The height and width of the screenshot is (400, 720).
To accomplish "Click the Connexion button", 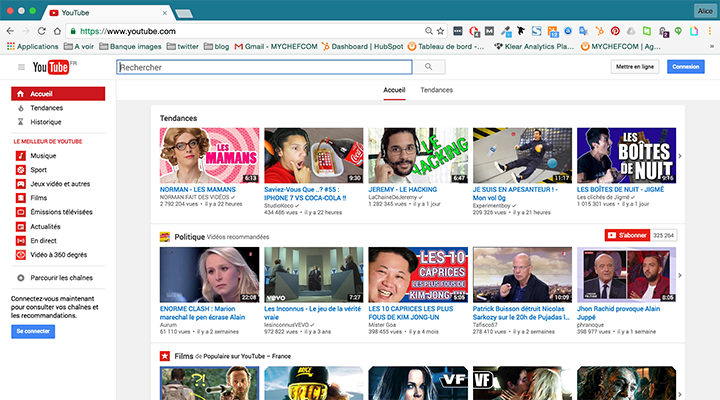I will (x=686, y=67).
